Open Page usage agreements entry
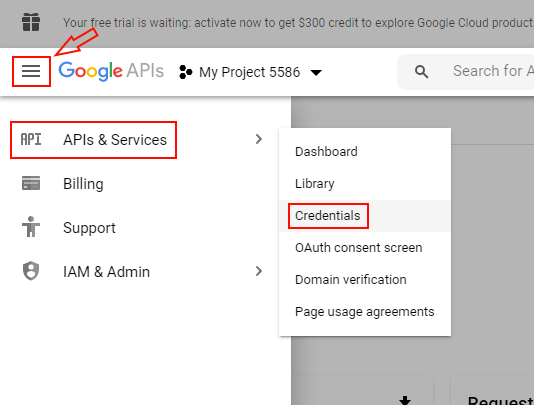 pos(365,312)
